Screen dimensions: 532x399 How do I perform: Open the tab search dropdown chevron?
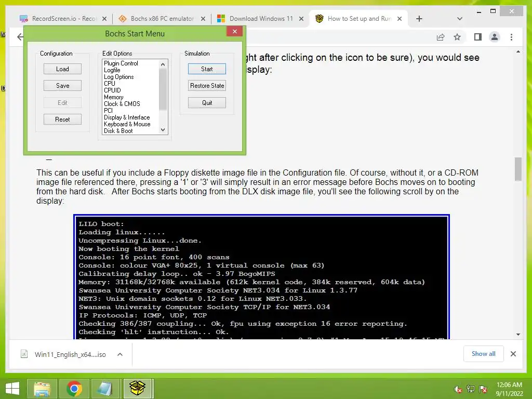(x=460, y=19)
